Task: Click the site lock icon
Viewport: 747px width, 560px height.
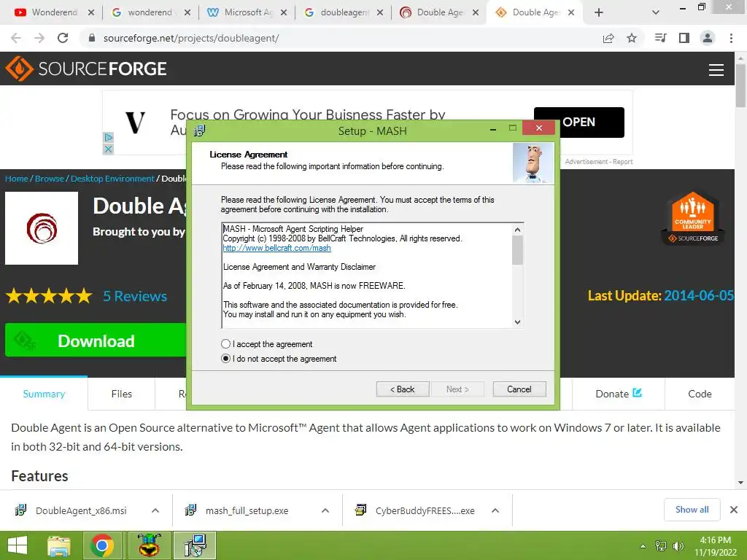Action: click(92, 38)
